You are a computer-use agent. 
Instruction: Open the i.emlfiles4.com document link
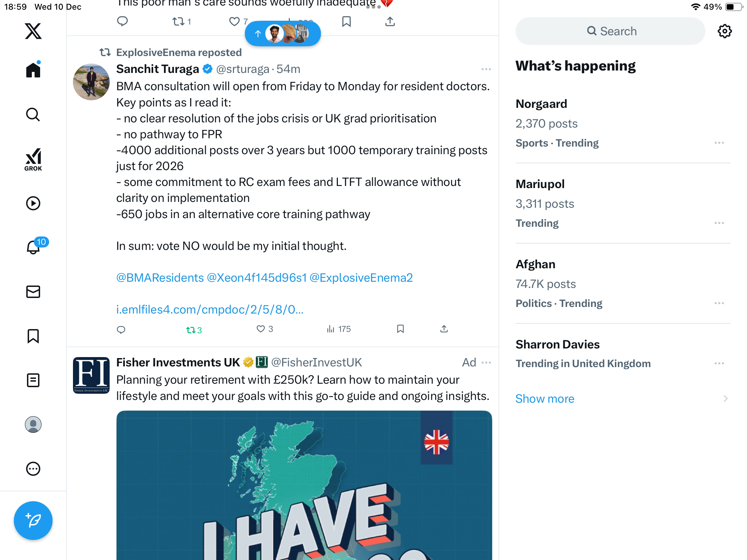pos(210,309)
